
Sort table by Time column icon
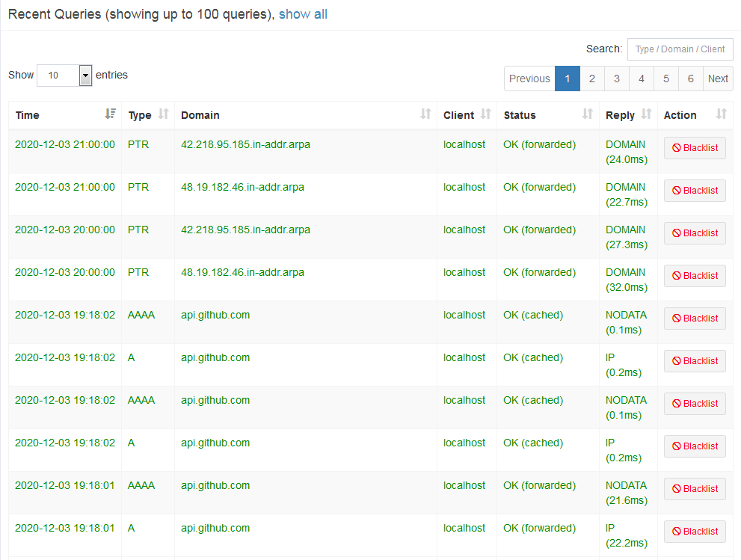point(110,114)
